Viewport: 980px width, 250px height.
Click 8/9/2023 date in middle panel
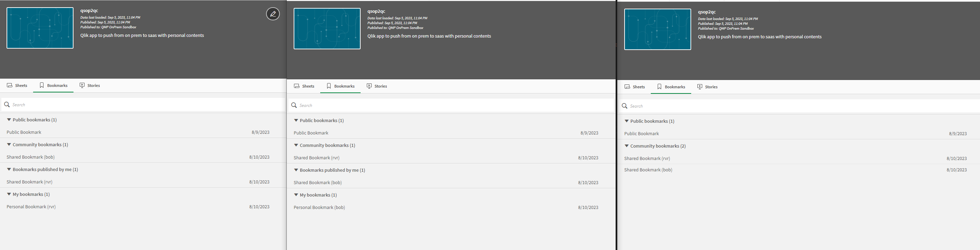tap(589, 133)
